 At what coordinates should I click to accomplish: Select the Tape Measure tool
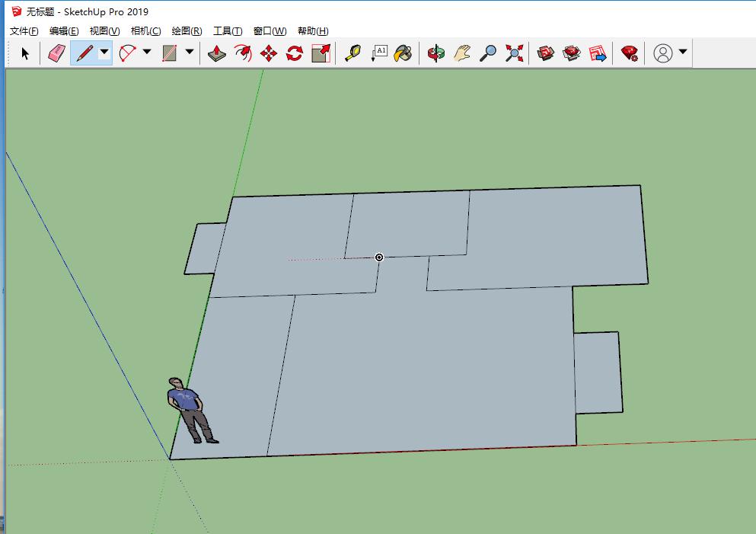pos(352,53)
